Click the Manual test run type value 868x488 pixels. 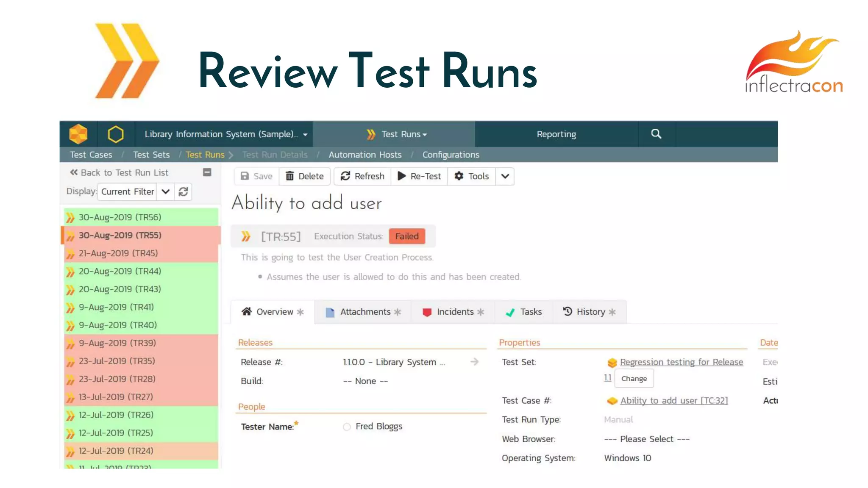tap(618, 420)
